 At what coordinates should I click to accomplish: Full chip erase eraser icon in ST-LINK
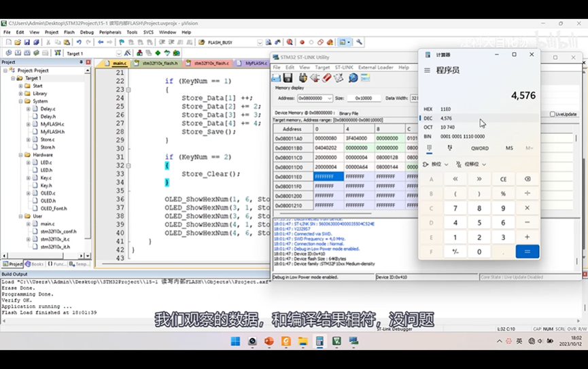327,78
